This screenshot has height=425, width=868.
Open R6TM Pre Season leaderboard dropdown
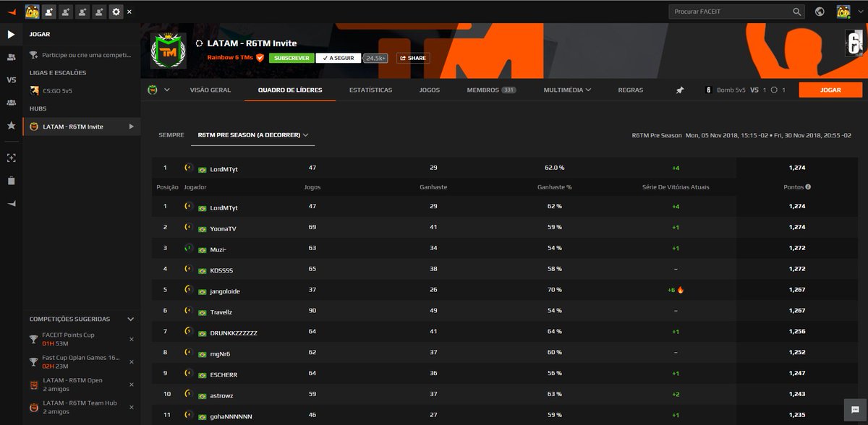click(253, 134)
